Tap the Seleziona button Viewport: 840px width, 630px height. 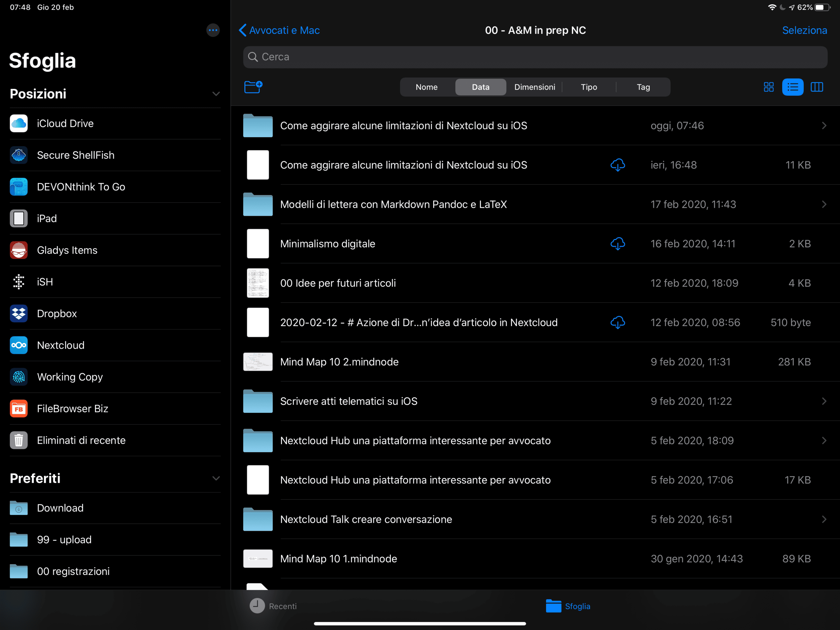point(805,30)
